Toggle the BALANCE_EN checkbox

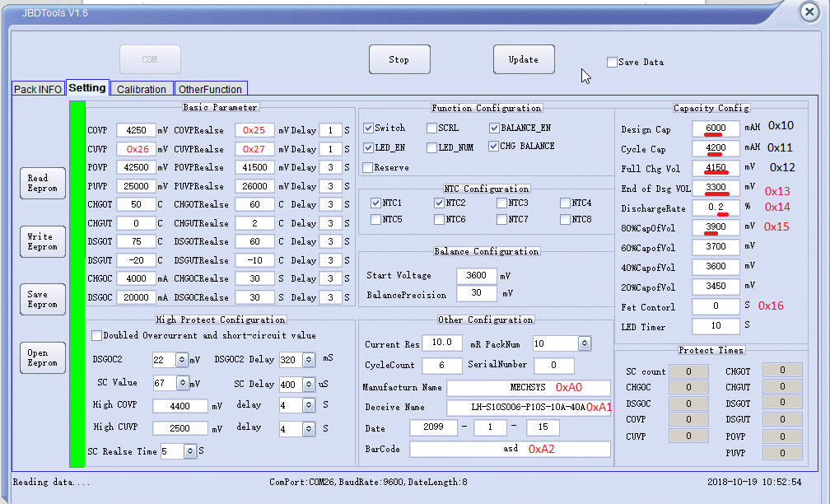(x=494, y=128)
